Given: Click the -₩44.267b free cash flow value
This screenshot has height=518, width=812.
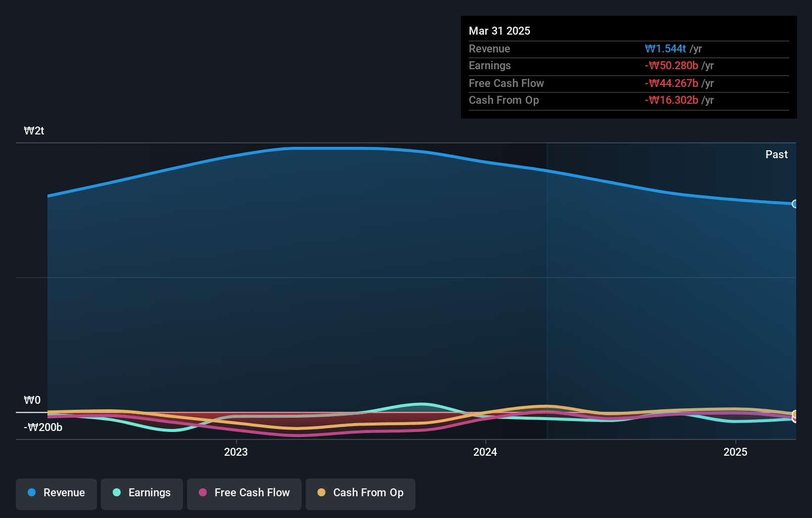Looking at the screenshot, I should [672, 83].
